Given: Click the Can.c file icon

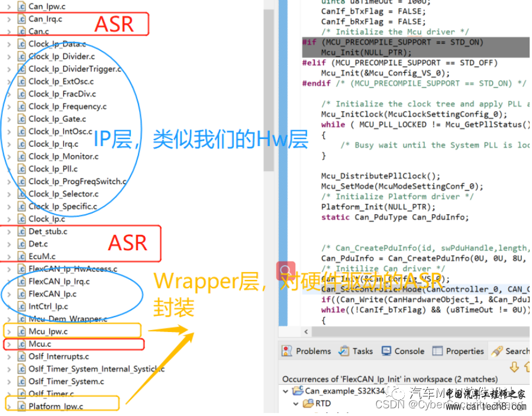Looking at the screenshot, I should (22, 31).
